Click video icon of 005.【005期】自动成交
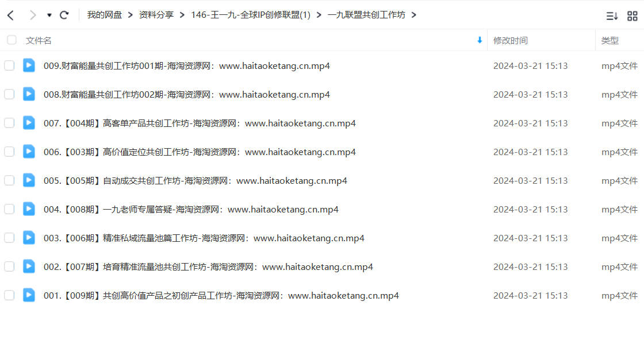The image size is (644, 340). [x=29, y=180]
